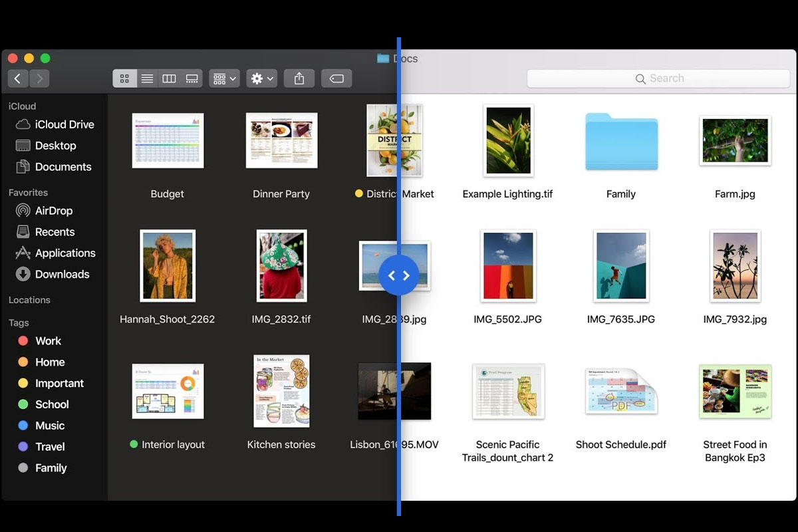The image size is (798, 532).
Task: Go back with the left arrow button
Action: (x=18, y=79)
